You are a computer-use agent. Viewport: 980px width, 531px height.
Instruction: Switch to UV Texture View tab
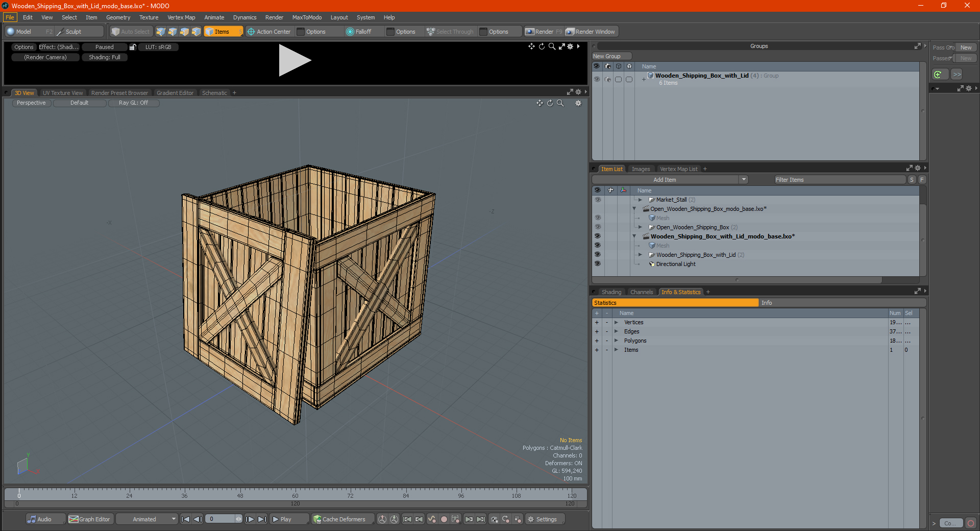(63, 93)
